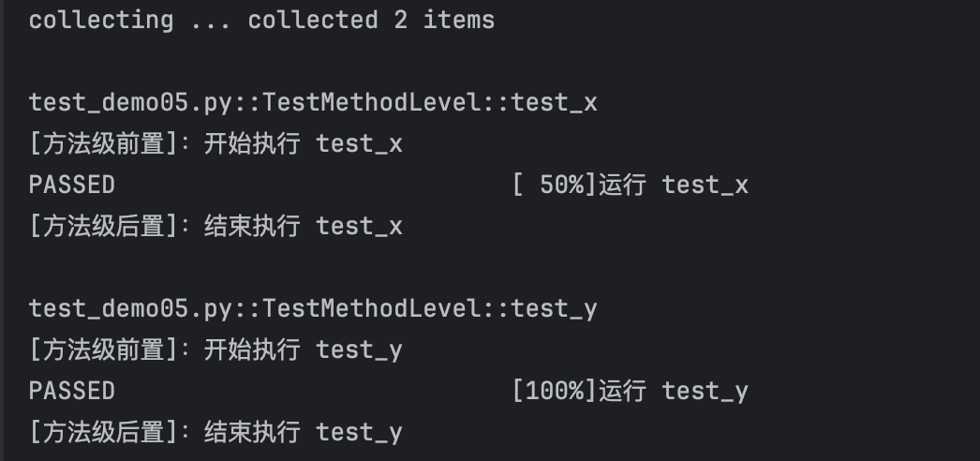Click the "开始执行 test_x" setup message

coord(304,143)
